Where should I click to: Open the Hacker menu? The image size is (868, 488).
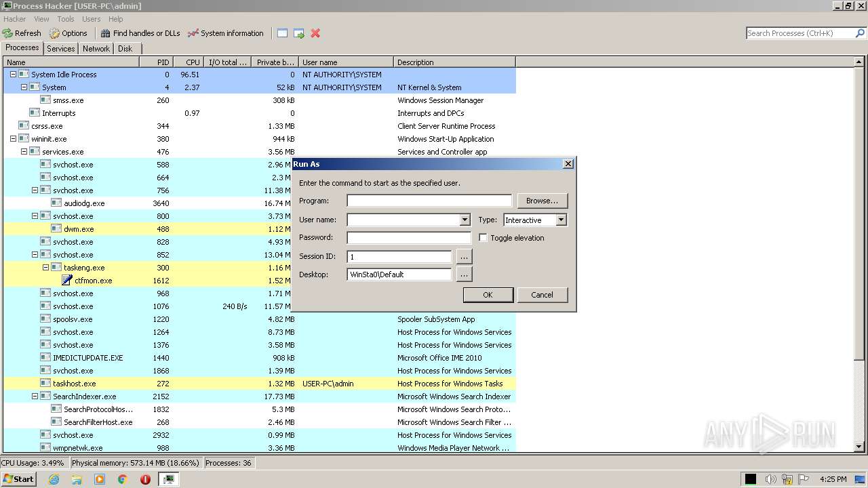[15, 19]
